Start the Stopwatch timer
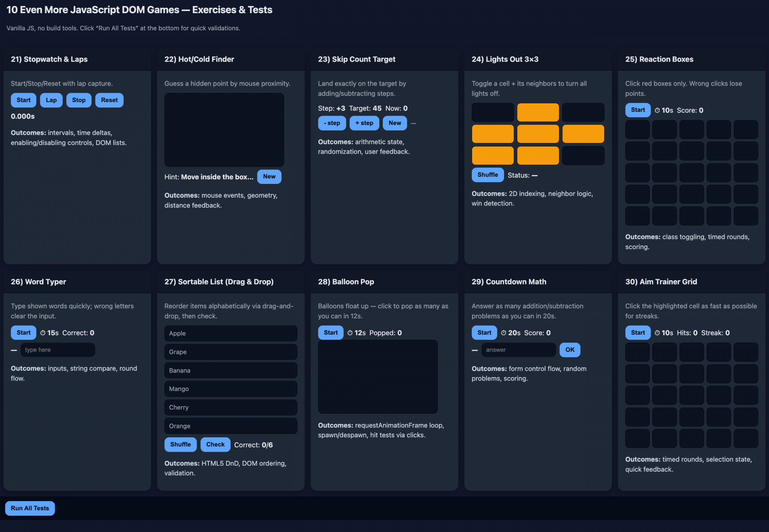 (x=23, y=100)
